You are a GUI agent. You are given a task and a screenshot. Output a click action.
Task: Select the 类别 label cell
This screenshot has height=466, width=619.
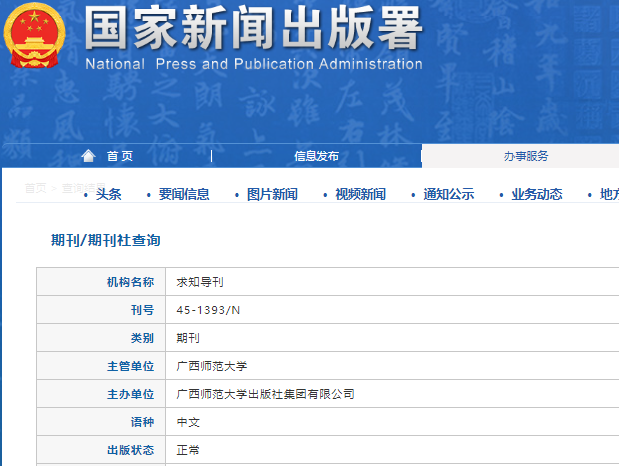tap(101, 338)
